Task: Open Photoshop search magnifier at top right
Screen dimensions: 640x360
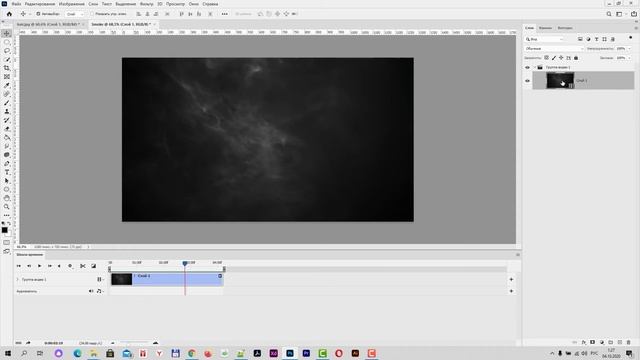Action: (x=609, y=14)
